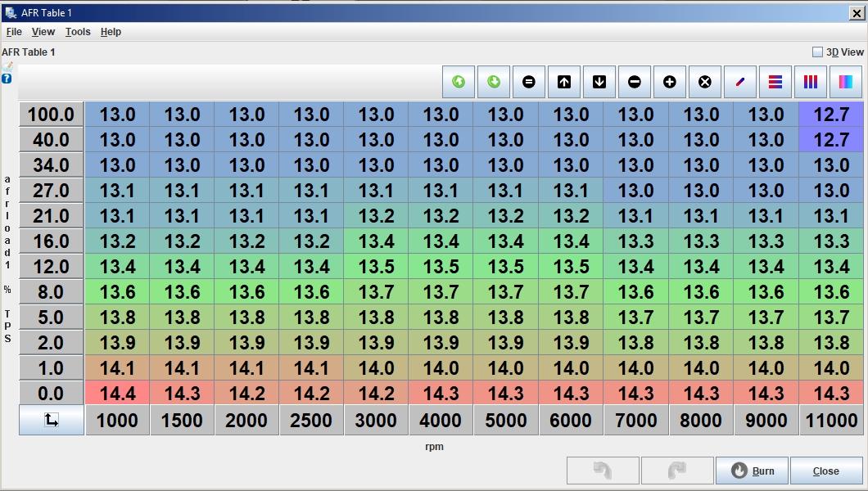Click the vertical stripes toolbar icon
Image resolution: width=868 pixels, height=491 pixels.
(811, 82)
